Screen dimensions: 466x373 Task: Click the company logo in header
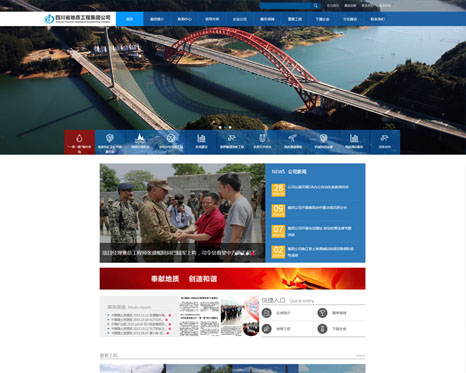77,19
